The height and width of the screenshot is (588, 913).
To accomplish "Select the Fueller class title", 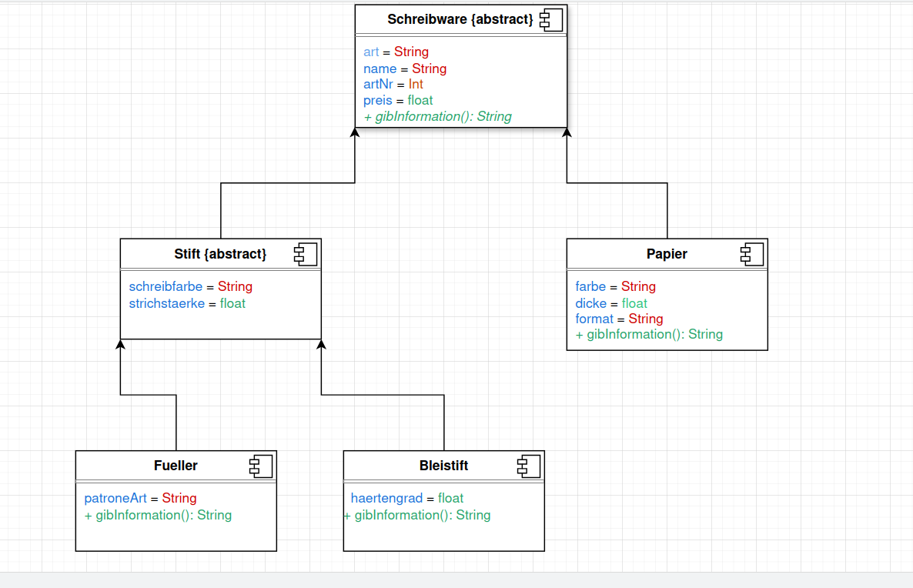I will tap(176, 466).
